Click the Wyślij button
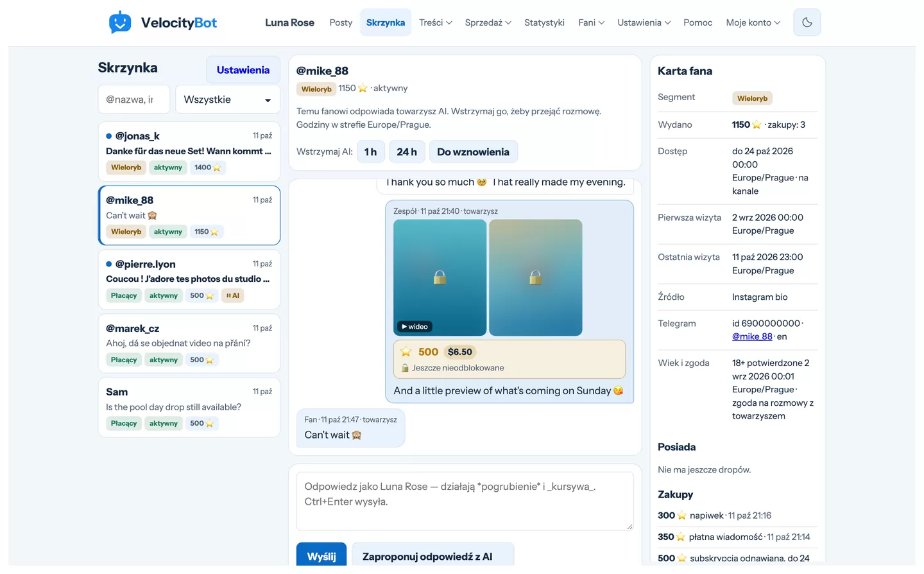Viewport: 924px width, 574px height. click(321, 556)
